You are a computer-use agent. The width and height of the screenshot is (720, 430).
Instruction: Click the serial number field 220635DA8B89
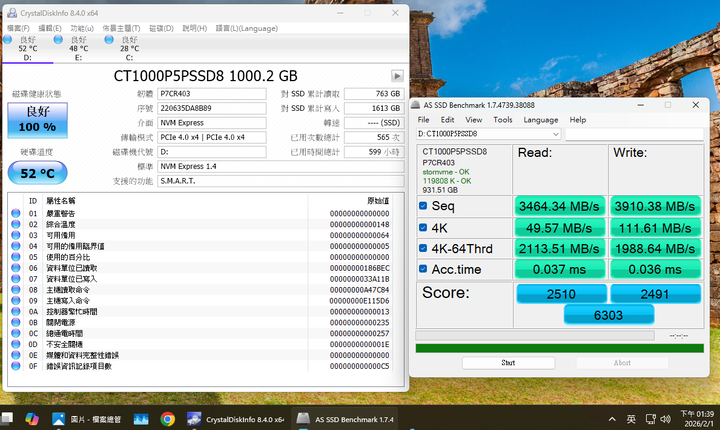(212, 108)
